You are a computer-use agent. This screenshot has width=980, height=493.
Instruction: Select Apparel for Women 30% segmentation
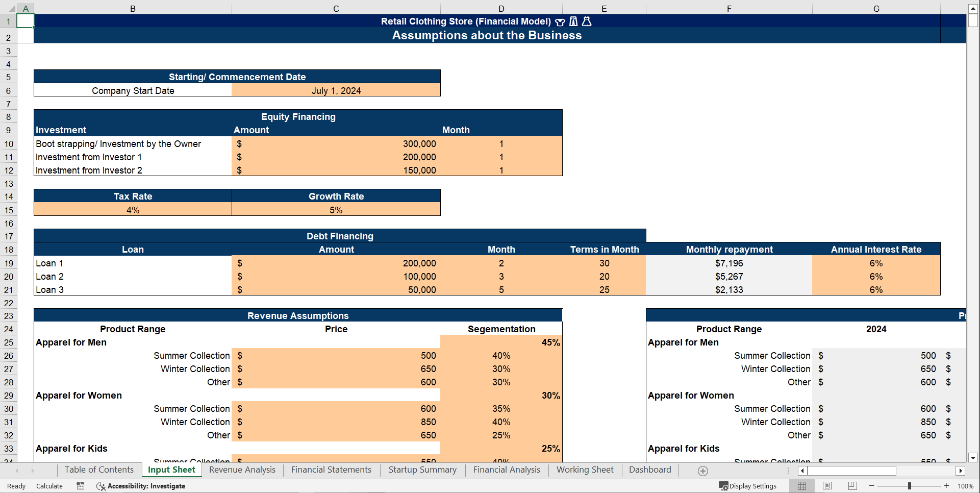501,396
